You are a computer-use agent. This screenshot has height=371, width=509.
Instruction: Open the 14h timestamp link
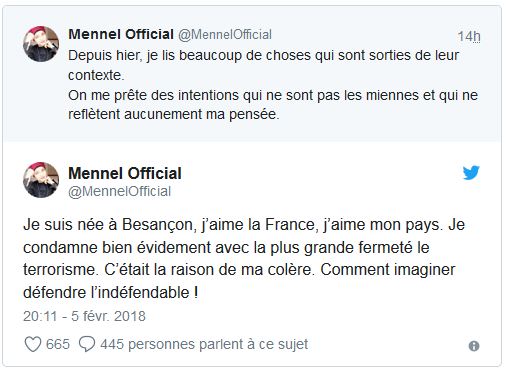(469, 36)
